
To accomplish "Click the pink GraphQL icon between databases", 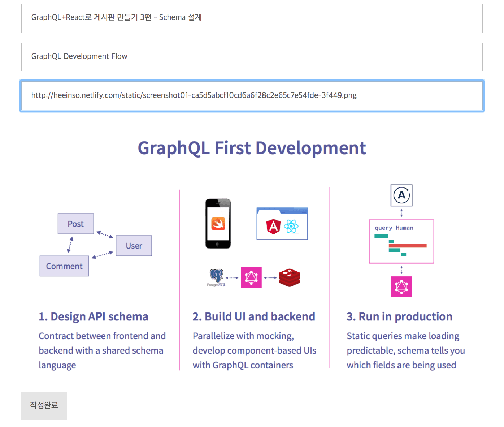I will (251, 277).
